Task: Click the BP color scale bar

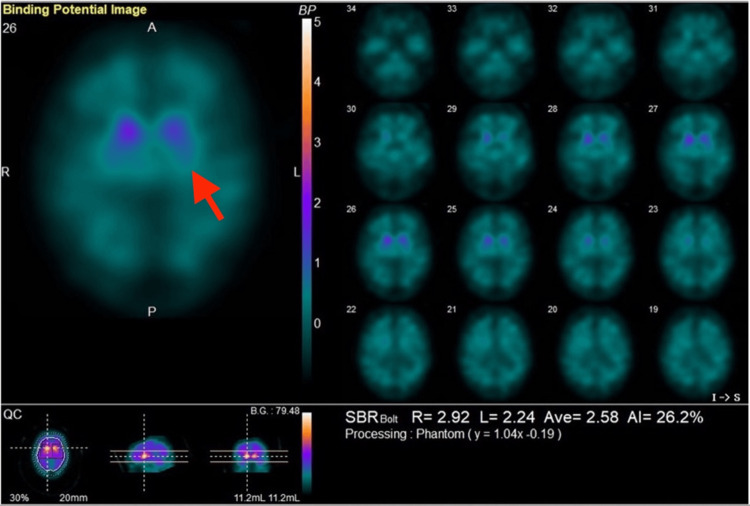Action: pos(307,201)
